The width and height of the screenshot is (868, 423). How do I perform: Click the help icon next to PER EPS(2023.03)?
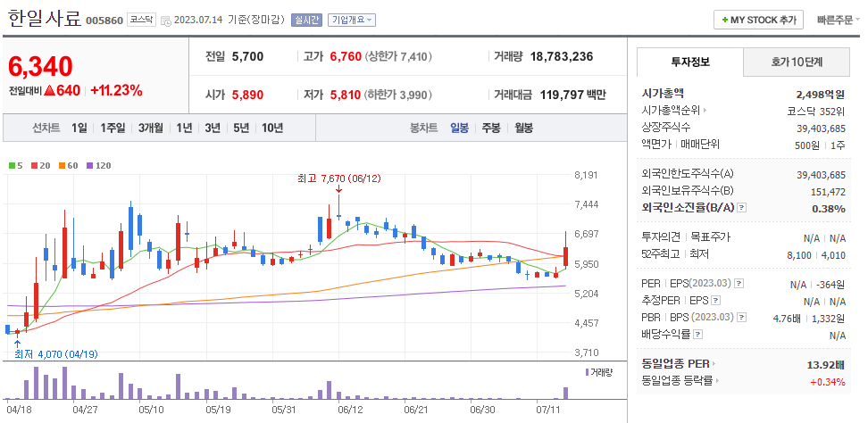click(739, 284)
